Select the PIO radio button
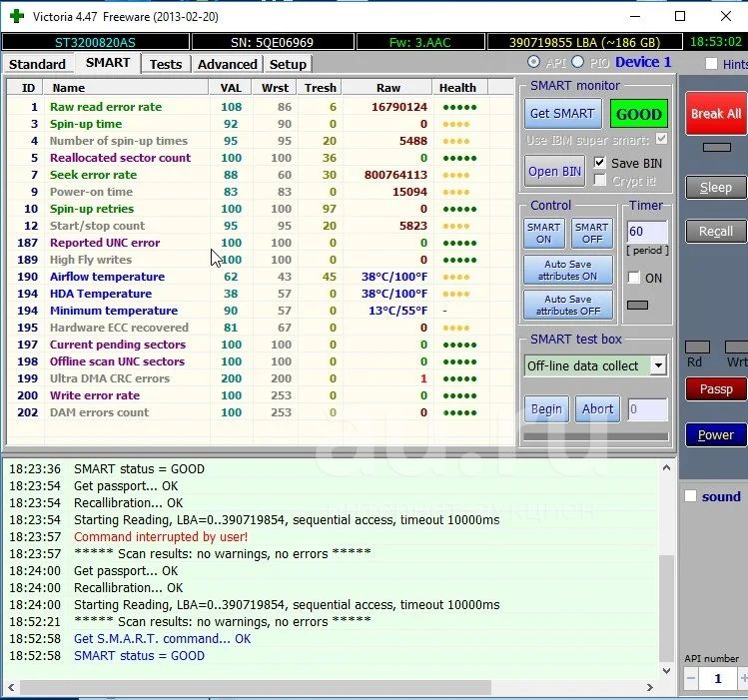The width and height of the screenshot is (748, 700). [577, 62]
